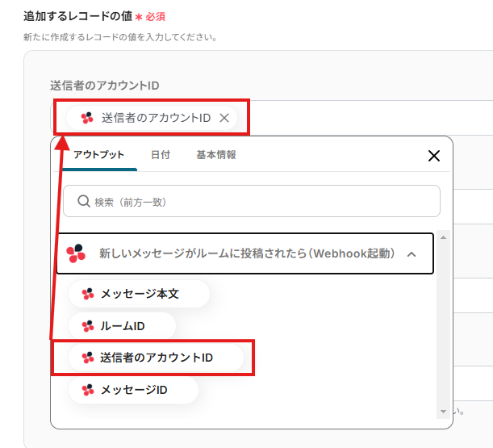
Task: Select メッセージID output value
Action: (134, 390)
